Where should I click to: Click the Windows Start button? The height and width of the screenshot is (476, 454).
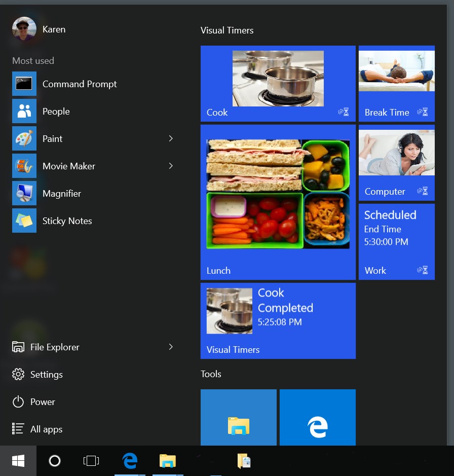tap(18, 461)
